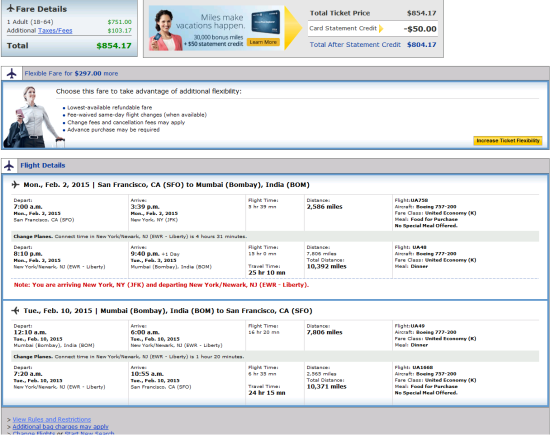Click the 9:40 p.m. +1 Day arrival
The image size is (550, 435).
pos(155,254)
